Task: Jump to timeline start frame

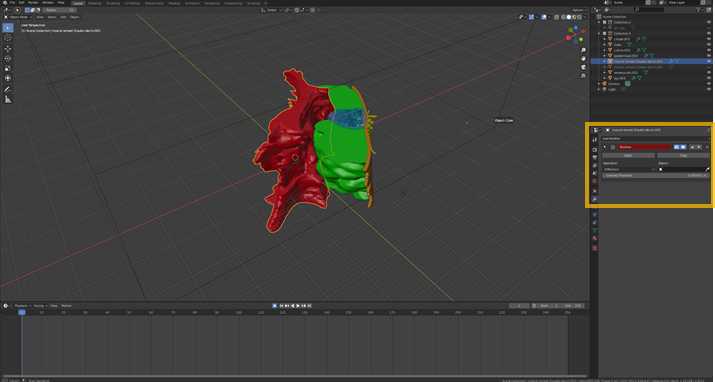Action: click(x=281, y=306)
